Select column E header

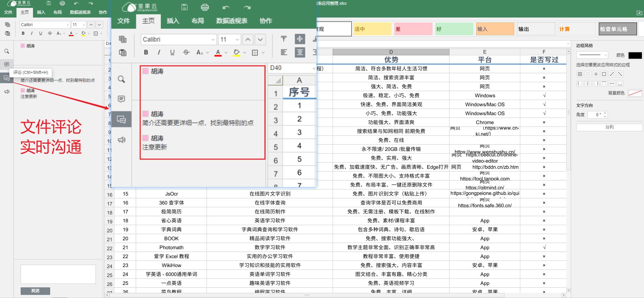click(485, 52)
